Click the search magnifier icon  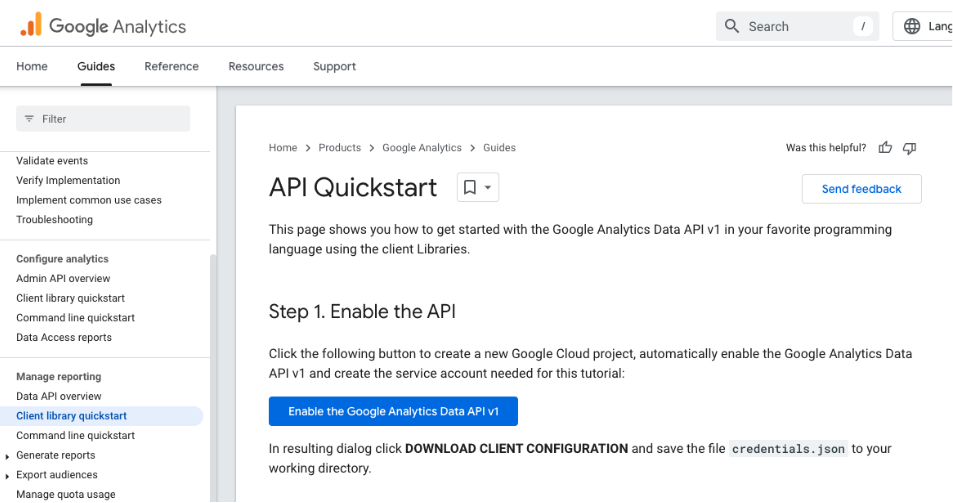tap(732, 26)
